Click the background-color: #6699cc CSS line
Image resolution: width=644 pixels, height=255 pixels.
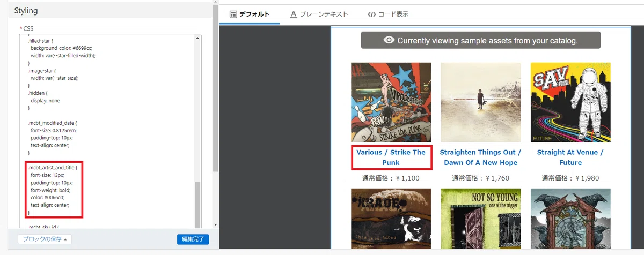click(x=61, y=48)
